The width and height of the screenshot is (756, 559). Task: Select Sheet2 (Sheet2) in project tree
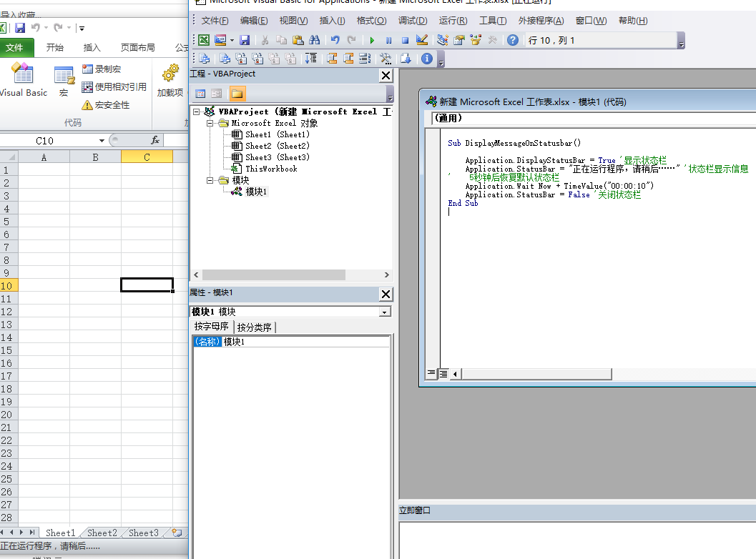point(277,146)
